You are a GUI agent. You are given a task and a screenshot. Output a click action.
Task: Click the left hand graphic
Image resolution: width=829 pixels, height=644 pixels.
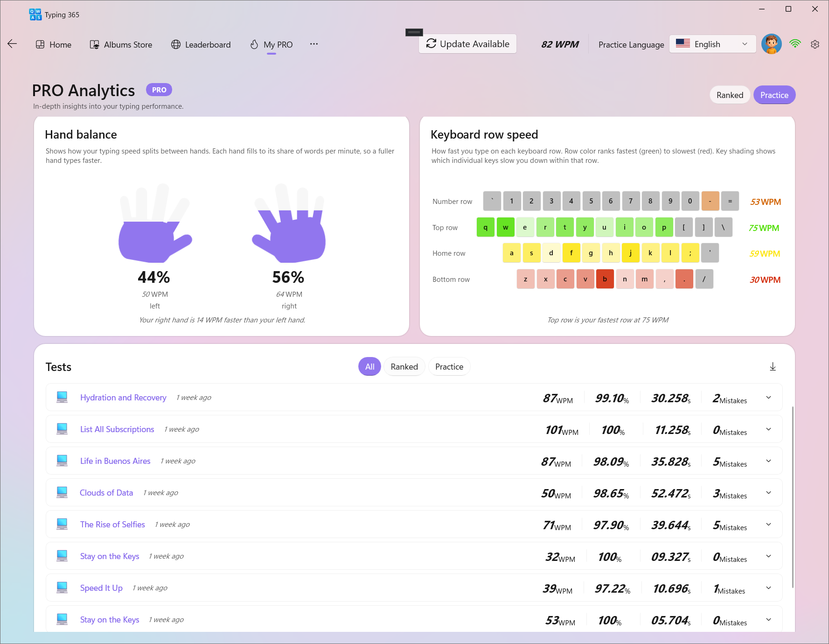[155, 223]
